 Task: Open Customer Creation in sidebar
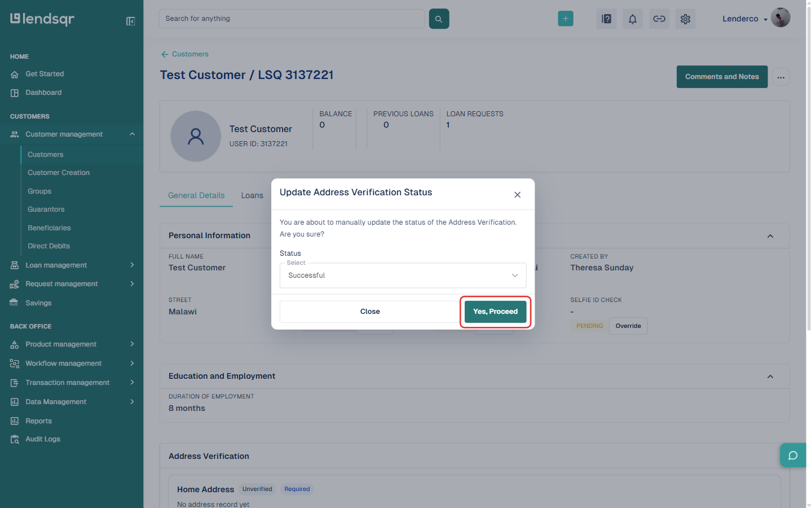click(x=59, y=173)
